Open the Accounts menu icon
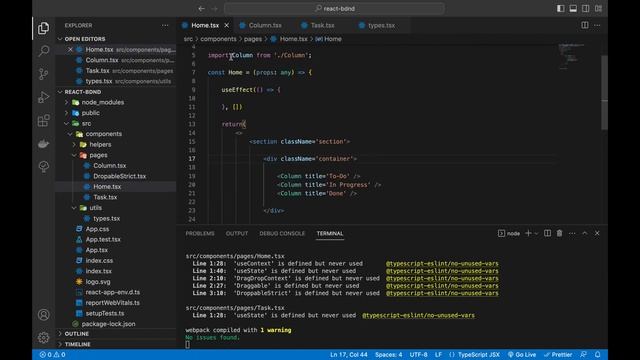The height and width of the screenshot is (360, 640). 43,315
